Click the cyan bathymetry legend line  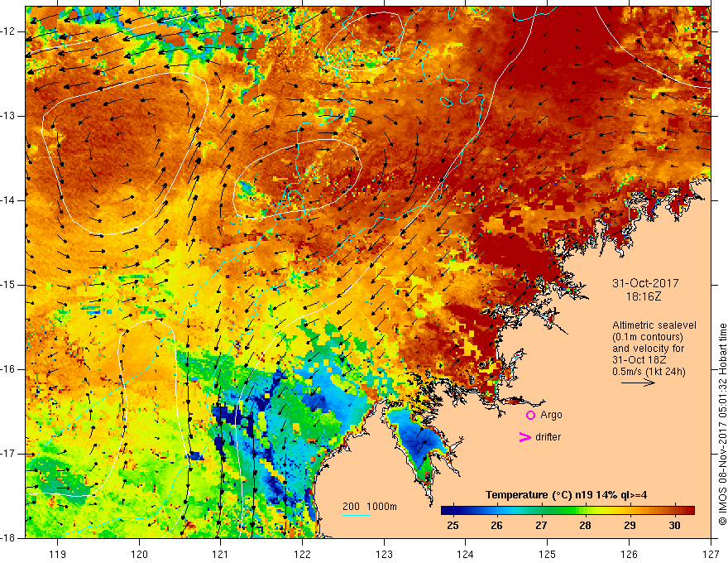357,515
